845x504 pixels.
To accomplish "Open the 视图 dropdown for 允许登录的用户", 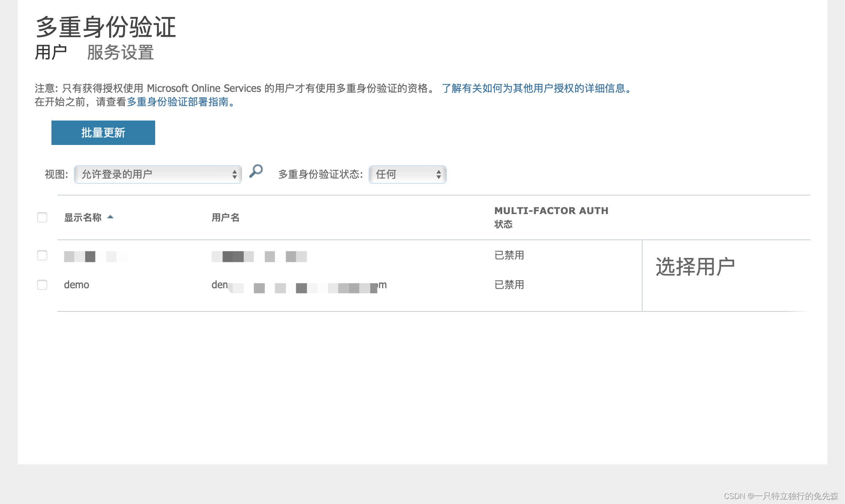I will coord(158,174).
